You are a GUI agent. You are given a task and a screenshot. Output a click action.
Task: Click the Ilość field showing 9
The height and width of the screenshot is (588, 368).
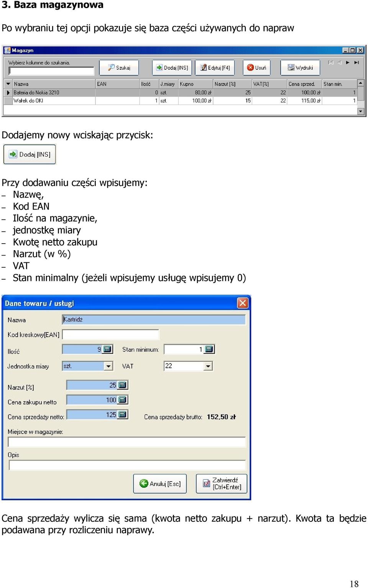click(83, 349)
